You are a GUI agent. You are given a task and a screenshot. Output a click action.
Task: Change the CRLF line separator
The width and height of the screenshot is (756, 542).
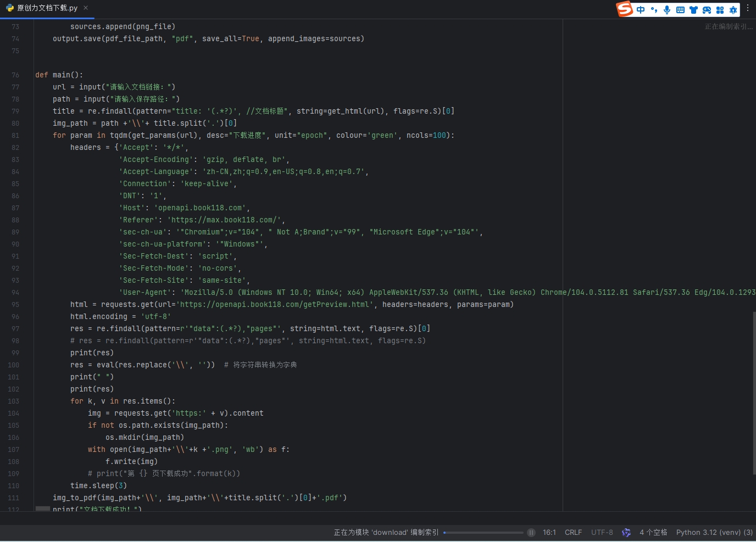point(573,533)
